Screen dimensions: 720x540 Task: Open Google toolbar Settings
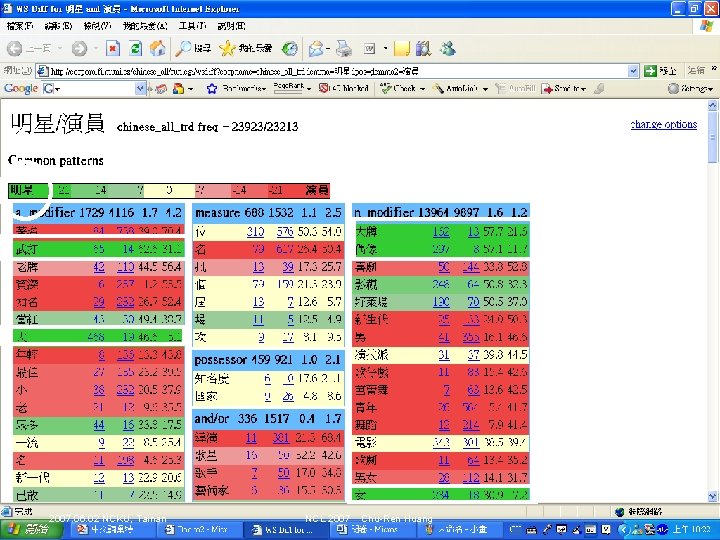pos(690,88)
